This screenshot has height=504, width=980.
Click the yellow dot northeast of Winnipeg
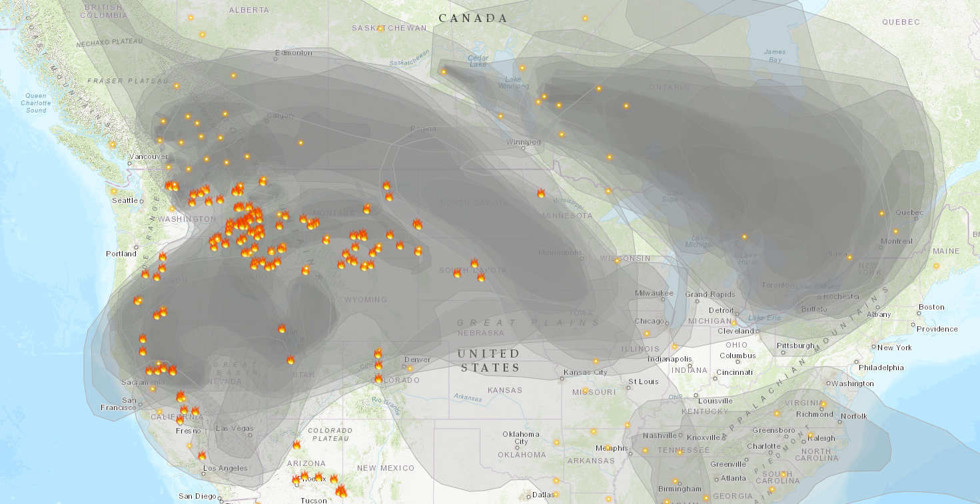pos(562,134)
